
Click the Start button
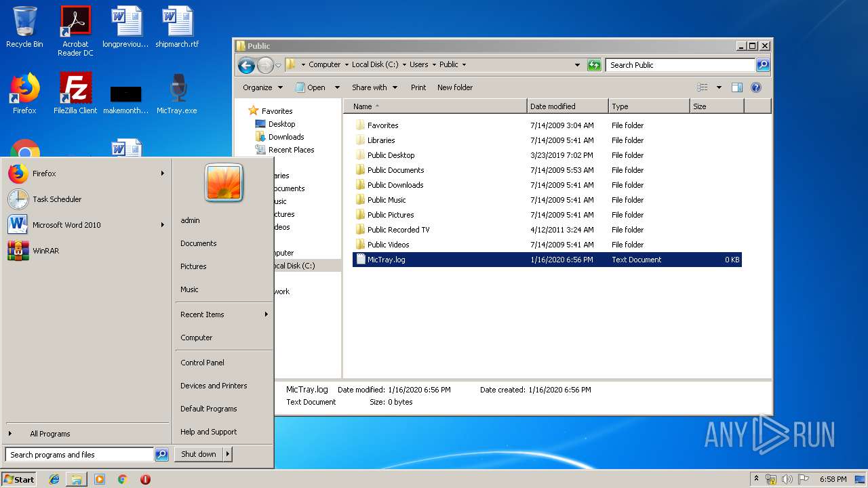[19, 479]
